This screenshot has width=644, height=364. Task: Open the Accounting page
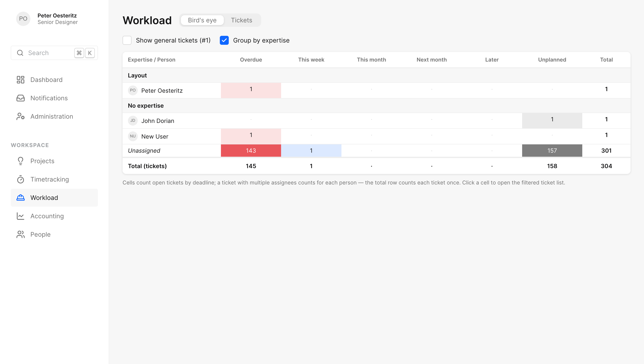[x=54, y=216]
